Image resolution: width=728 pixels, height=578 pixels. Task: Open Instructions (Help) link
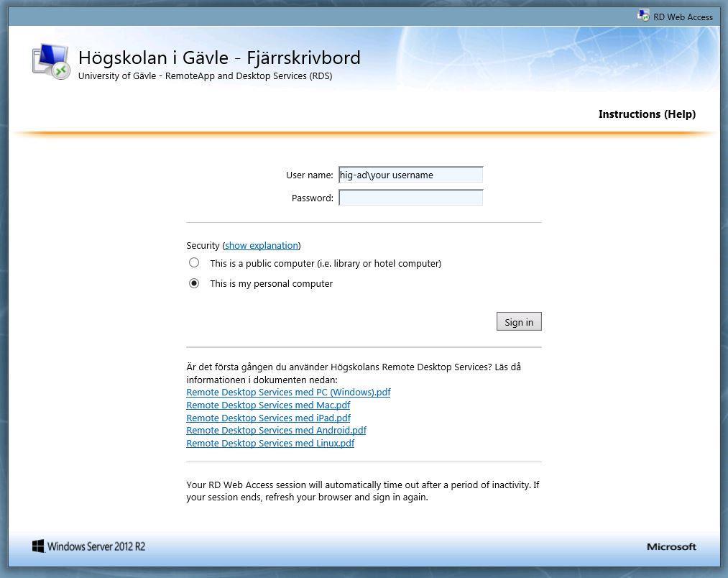click(647, 114)
